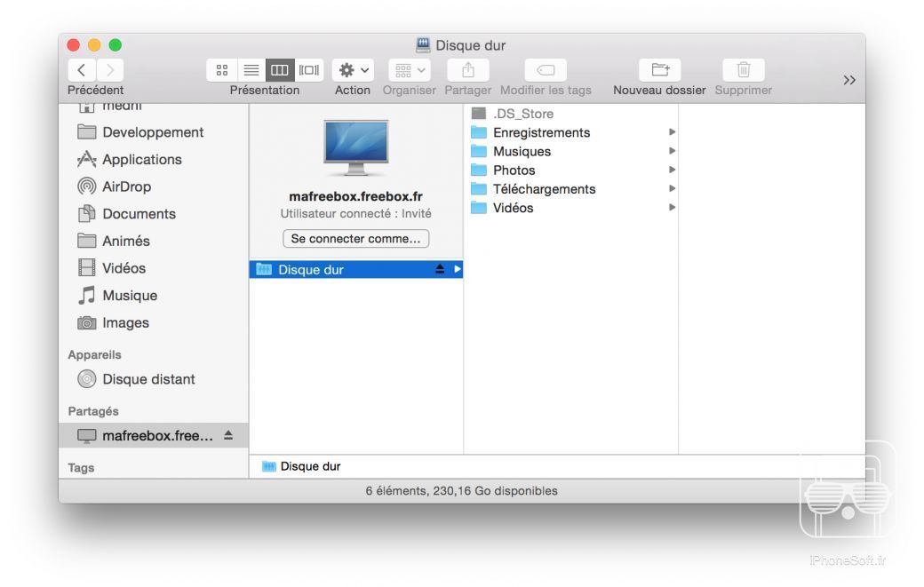The height and width of the screenshot is (587, 924).
Task: Show more toolbar items via double chevron
Action: (849, 80)
